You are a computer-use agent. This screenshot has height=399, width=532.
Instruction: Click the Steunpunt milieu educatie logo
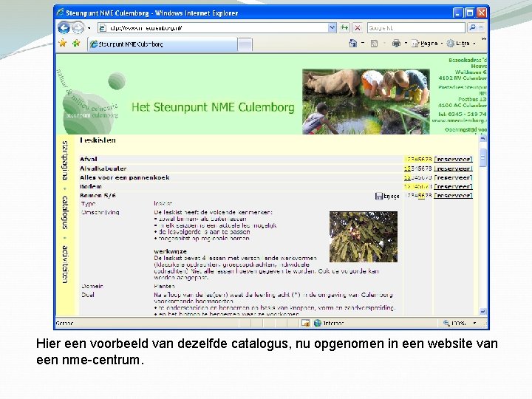pos(91,103)
